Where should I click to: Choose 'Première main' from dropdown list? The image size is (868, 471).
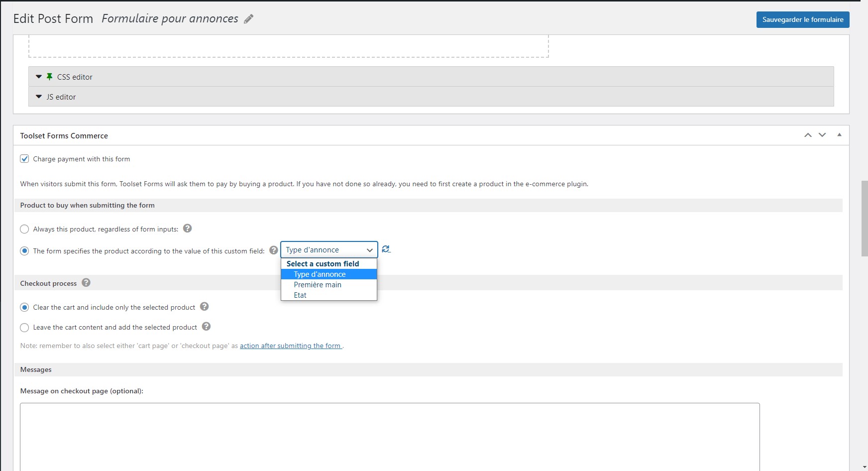point(318,285)
